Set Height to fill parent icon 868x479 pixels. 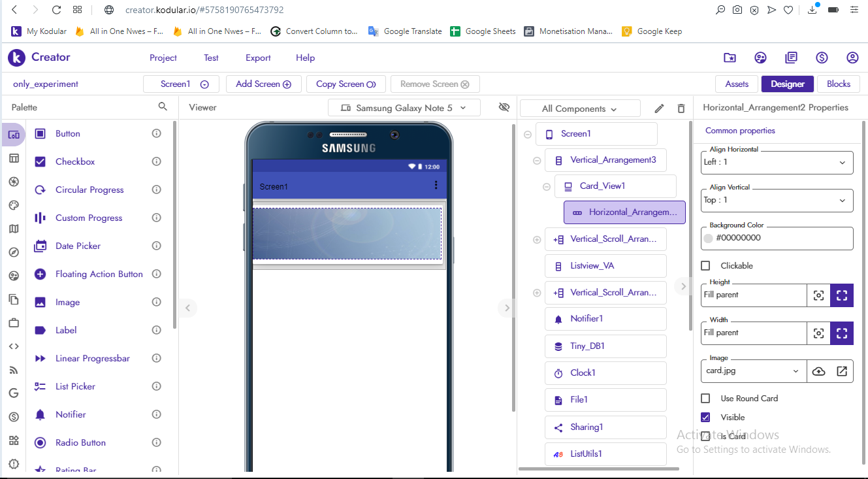(x=841, y=295)
